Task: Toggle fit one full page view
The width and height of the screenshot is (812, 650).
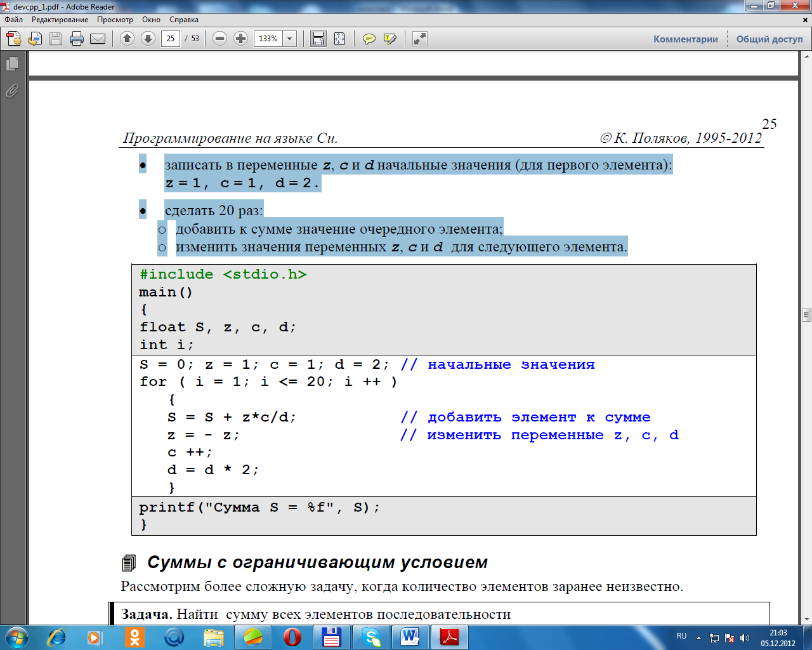Action: (340, 39)
